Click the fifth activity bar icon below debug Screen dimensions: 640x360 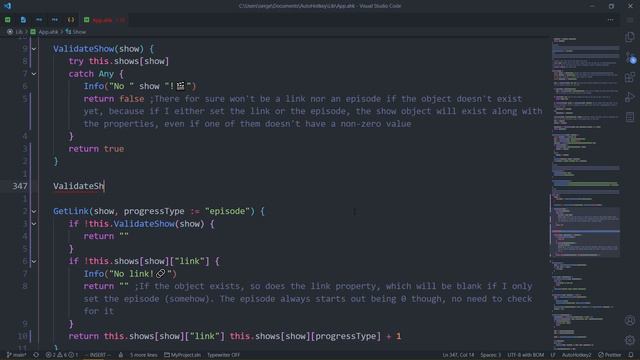630,117
